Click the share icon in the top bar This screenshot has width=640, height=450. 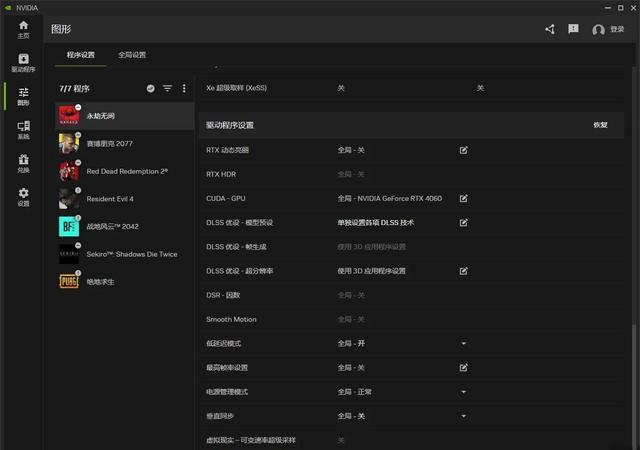click(x=550, y=29)
